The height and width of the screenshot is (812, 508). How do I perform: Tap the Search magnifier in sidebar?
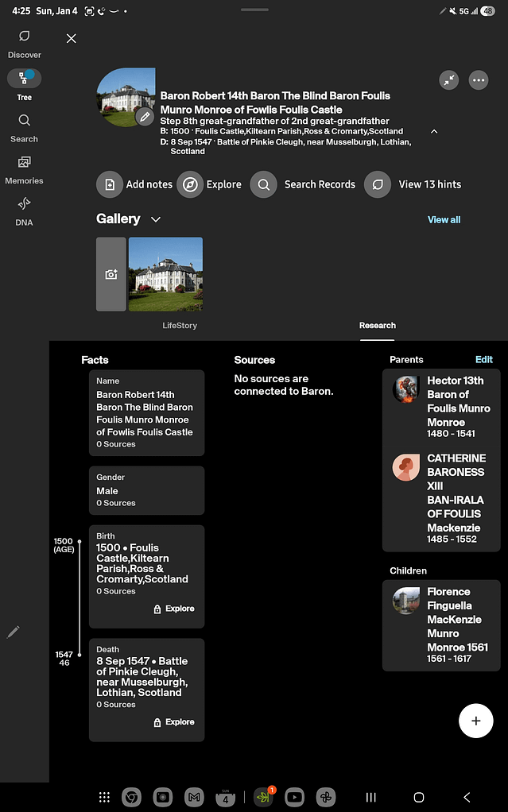pos(25,121)
